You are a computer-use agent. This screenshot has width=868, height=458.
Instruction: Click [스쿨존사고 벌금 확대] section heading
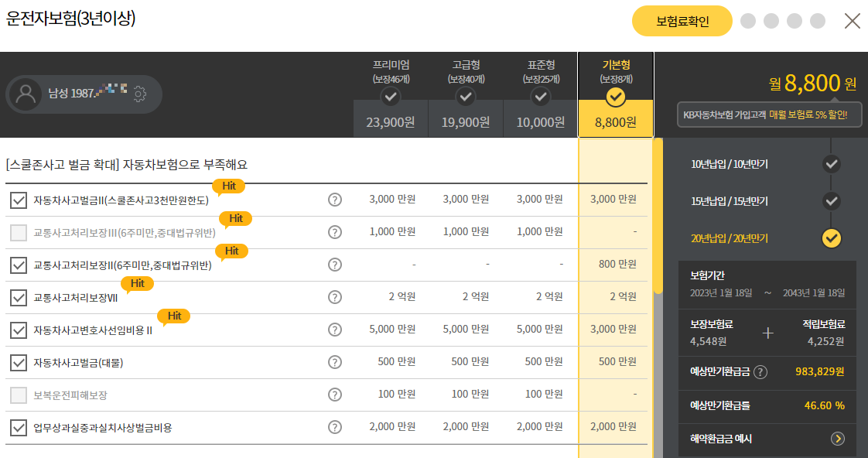tap(127, 165)
